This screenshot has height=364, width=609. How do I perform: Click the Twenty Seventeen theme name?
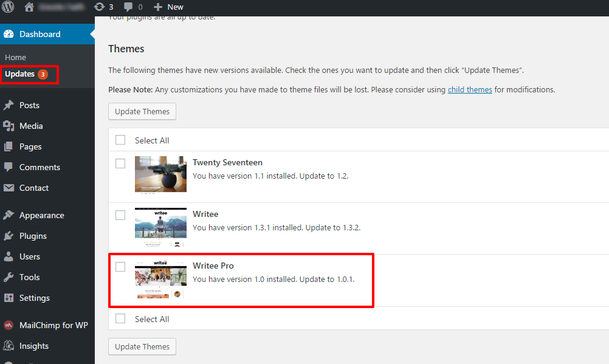(x=227, y=162)
